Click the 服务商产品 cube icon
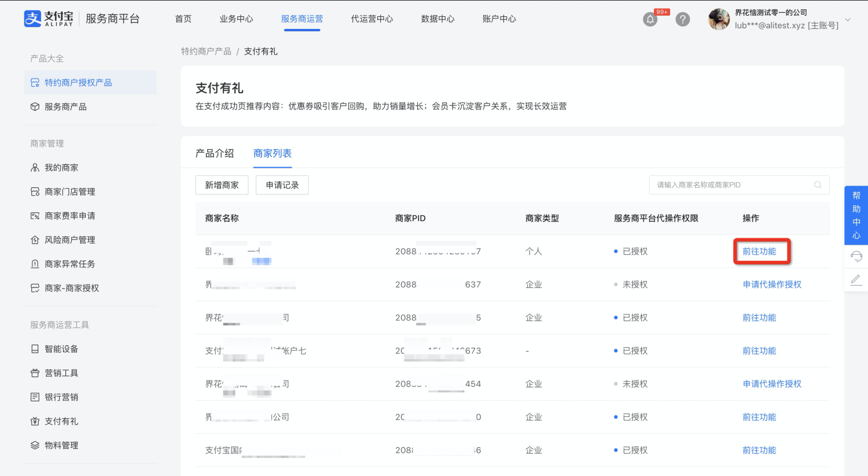868x476 pixels. (35, 107)
